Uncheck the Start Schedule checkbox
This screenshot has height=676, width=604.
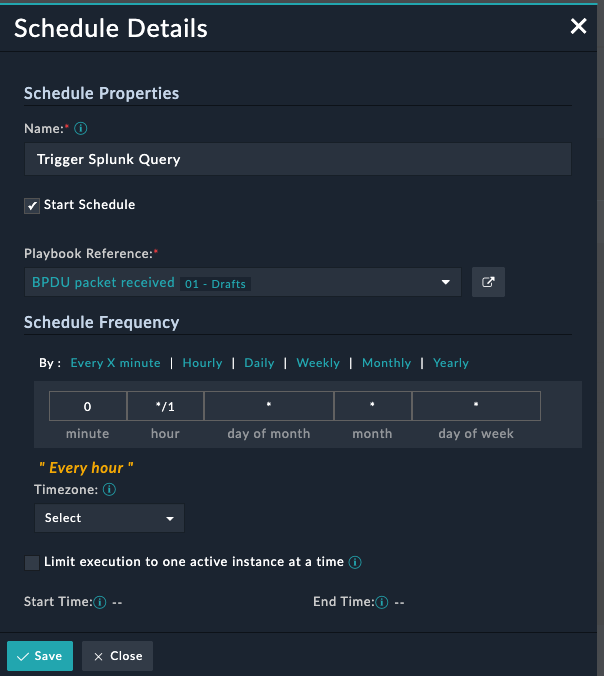(x=32, y=206)
